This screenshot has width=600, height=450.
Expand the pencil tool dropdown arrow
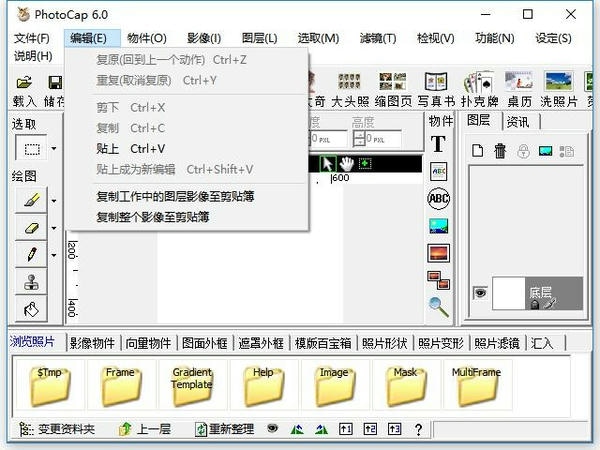(54, 255)
